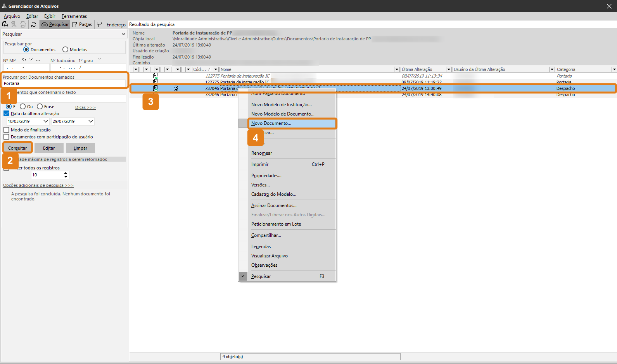
Task: Enable Modo de finalização checkbox
Action: point(6,130)
